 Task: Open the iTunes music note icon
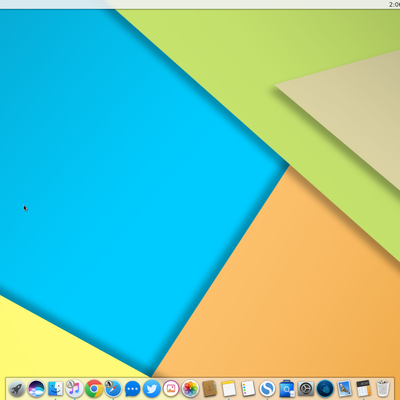tap(74, 388)
